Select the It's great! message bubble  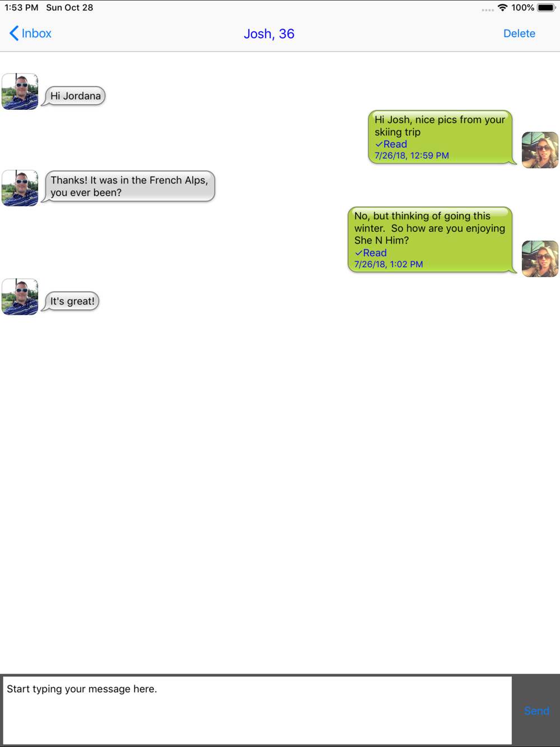pyautogui.click(x=72, y=301)
